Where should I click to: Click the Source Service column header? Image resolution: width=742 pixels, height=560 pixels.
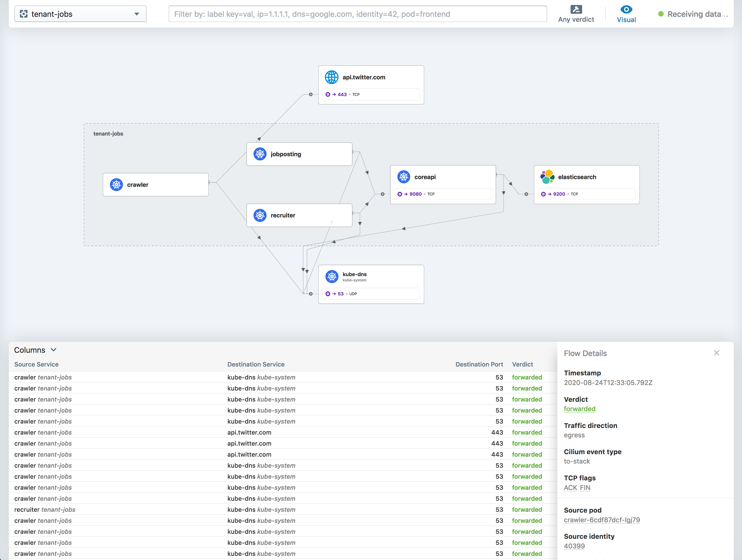pos(36,364)
